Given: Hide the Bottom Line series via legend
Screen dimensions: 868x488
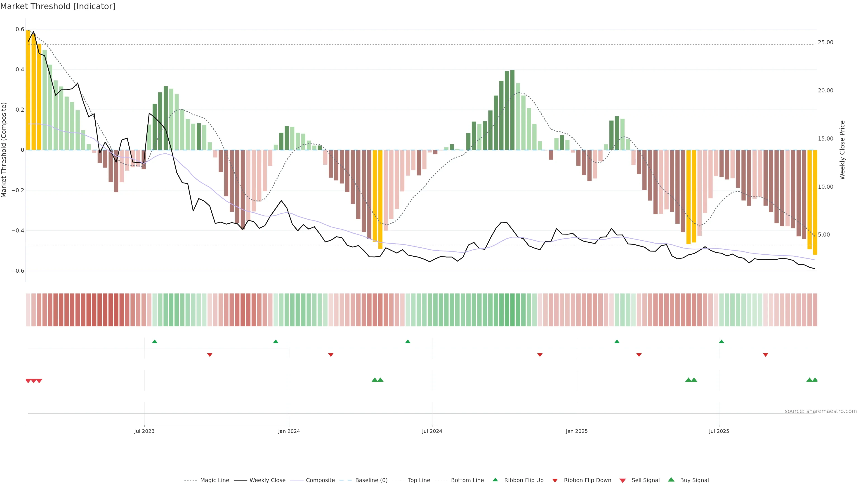Looking at the screenshot, I should (467, 480).
